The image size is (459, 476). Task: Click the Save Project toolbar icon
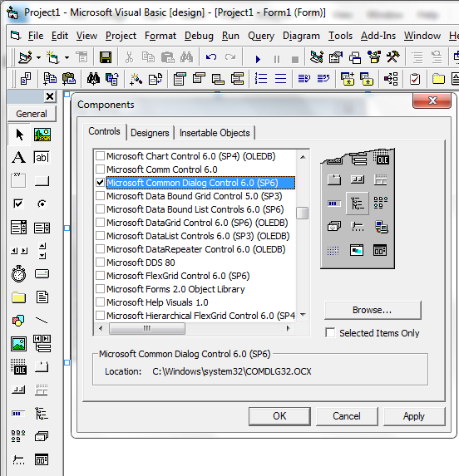pyautogui.click(x=106, y=57)
